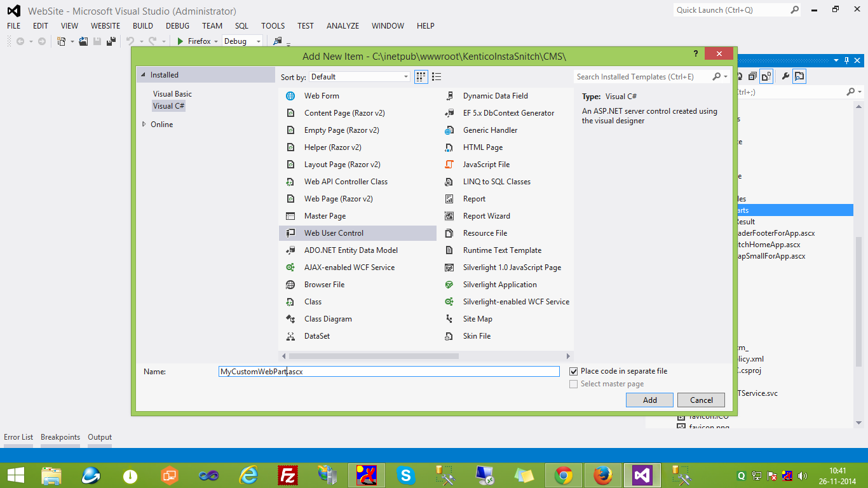Screen dimensions: 868x488
Task: Expand the Online templates node
Action: point(144,125)
